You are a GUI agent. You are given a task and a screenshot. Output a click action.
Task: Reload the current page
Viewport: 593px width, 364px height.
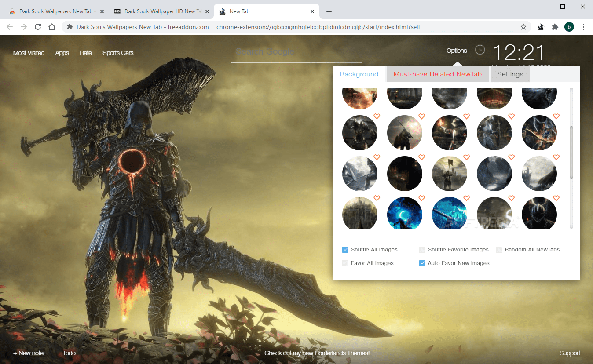coord(38,27)
